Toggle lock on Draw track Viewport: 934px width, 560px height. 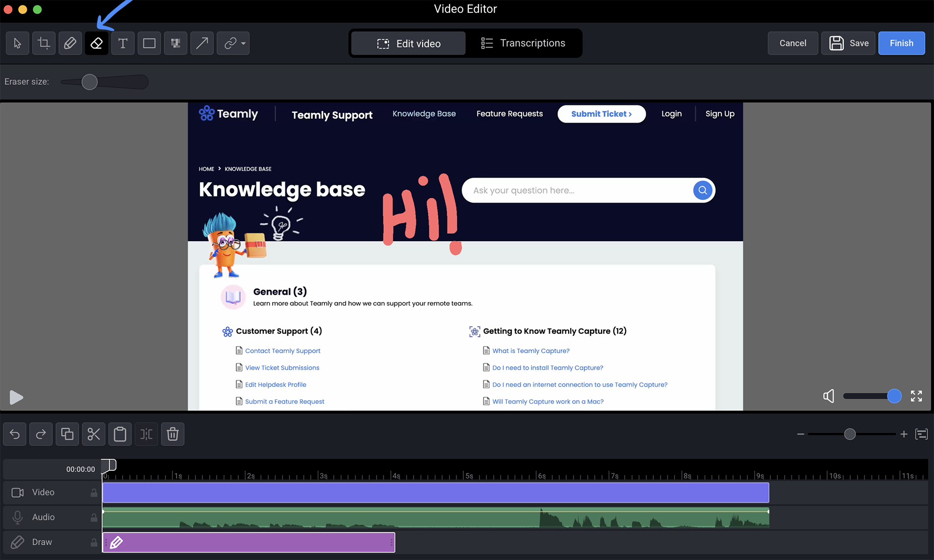[94, 542]
